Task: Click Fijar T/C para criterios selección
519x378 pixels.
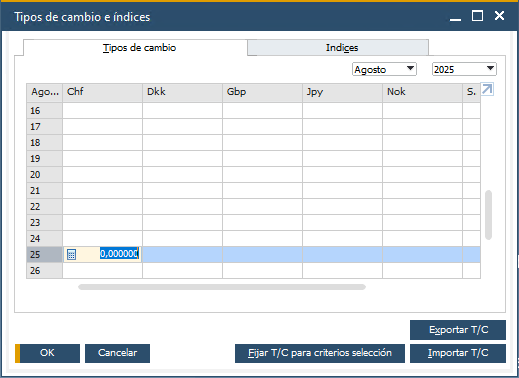Action: [x=320, y=353]
